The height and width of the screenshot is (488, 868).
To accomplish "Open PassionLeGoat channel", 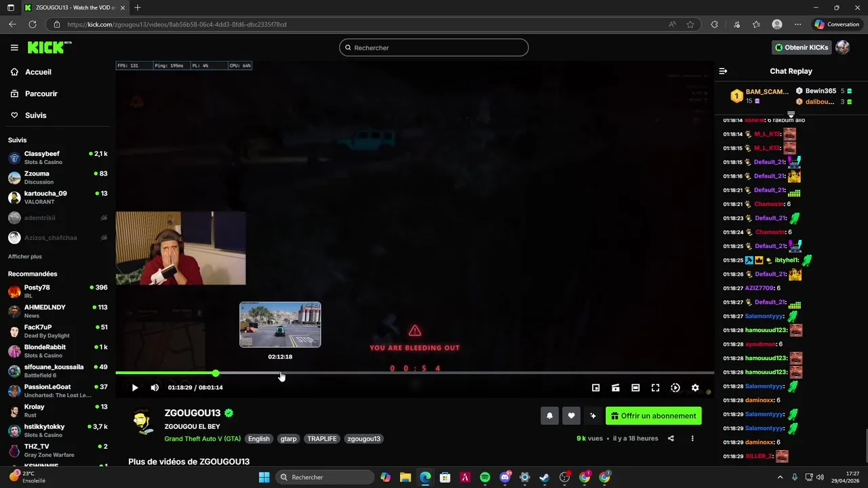I will point(58,391).
